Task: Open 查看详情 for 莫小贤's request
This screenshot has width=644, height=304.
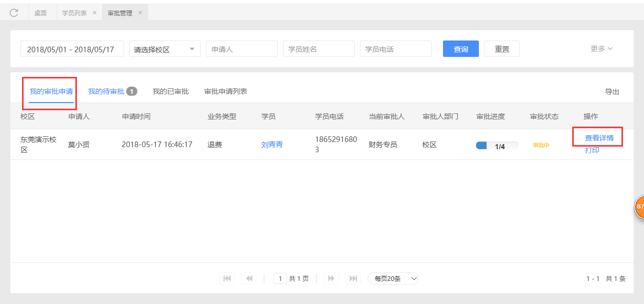Action: [599, 138]
